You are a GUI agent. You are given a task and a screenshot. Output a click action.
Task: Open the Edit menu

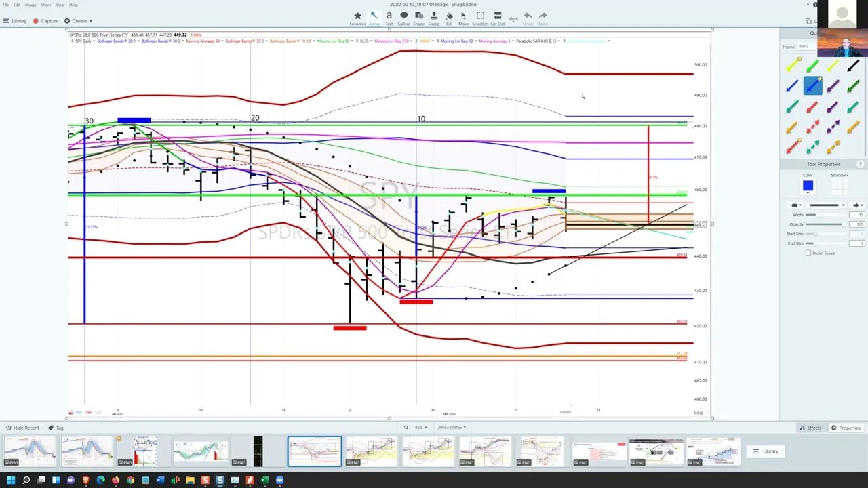[x=17, y=5]
